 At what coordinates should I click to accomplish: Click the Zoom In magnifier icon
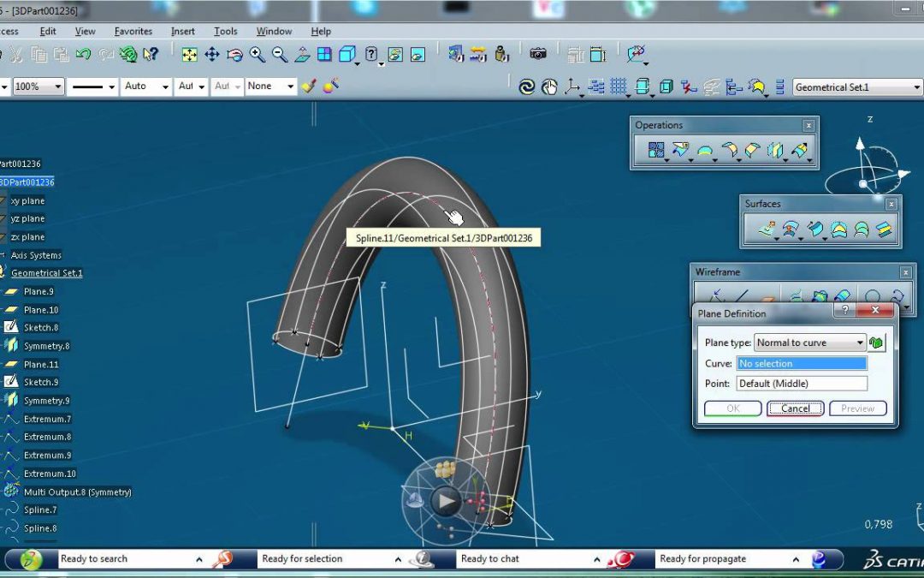(x=257, y=55)
